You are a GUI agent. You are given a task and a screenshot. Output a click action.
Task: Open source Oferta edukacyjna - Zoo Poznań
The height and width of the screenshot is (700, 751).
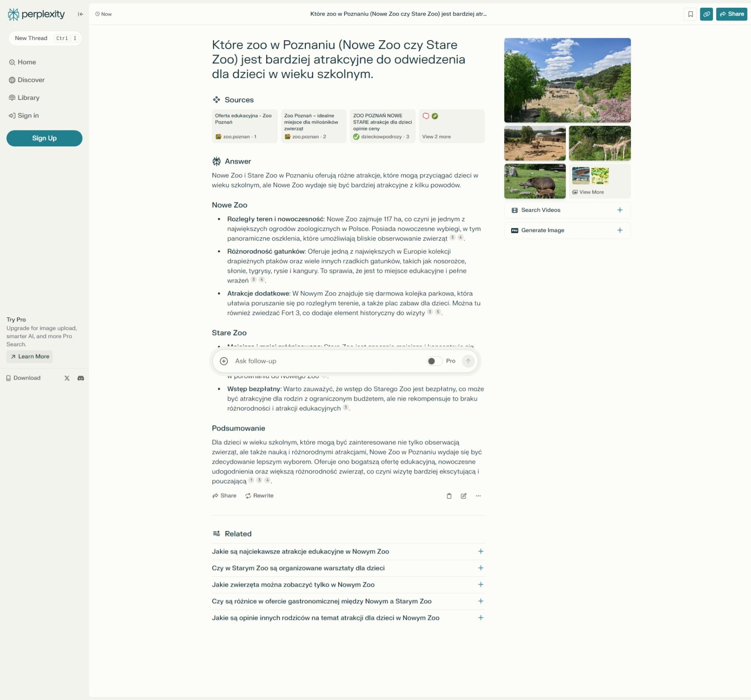click(x=245, y=126)
